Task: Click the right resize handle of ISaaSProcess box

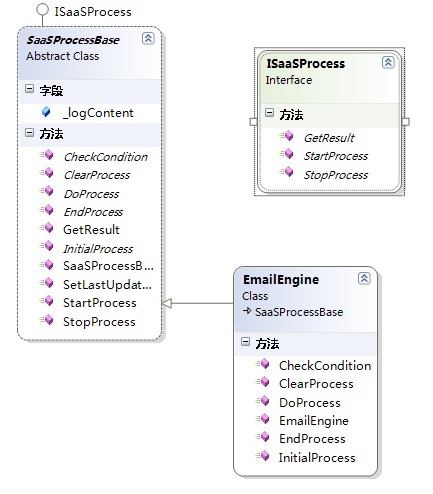Action: (406, 122)
